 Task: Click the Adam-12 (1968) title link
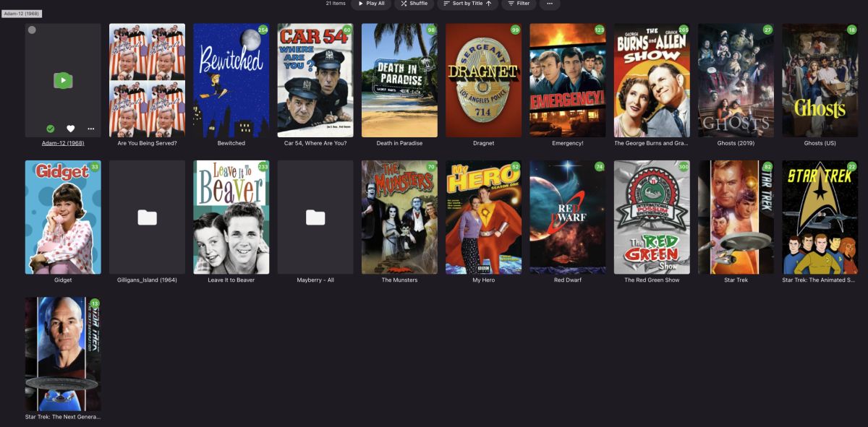[63, 143]
